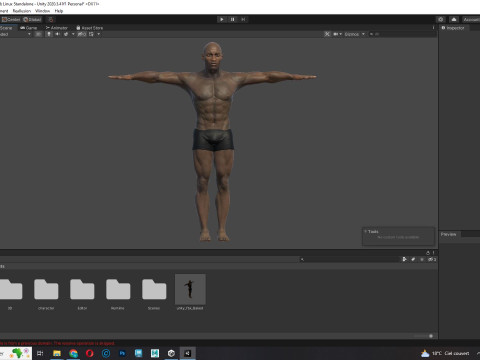
Task: Open Google Chrome from the taskbar
Action: [73, 353]
